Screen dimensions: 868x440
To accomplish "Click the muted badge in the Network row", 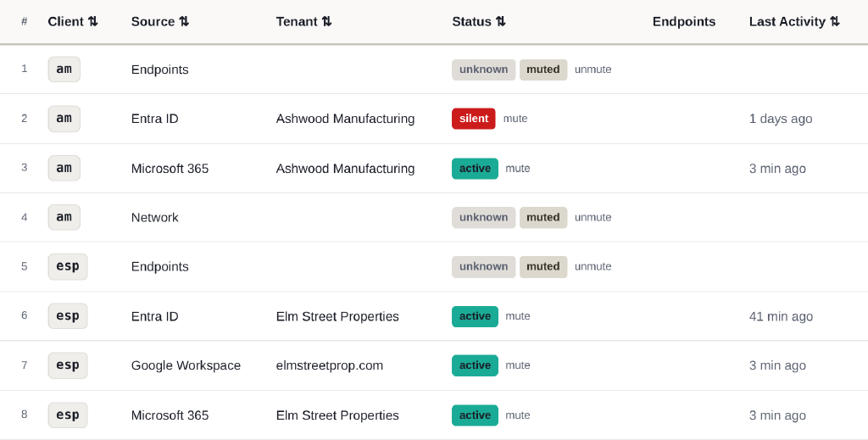I will pyautogui.click(x=543, y=218).
